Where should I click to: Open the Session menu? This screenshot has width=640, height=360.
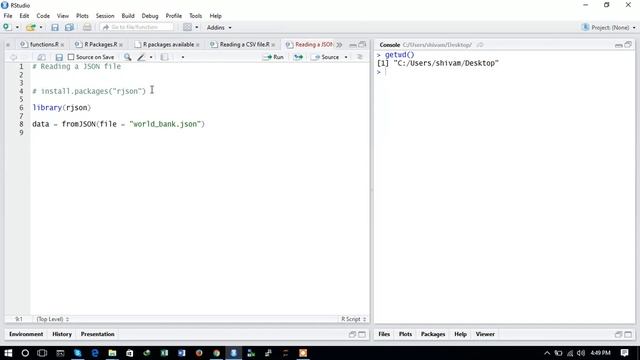pos(105,16)
